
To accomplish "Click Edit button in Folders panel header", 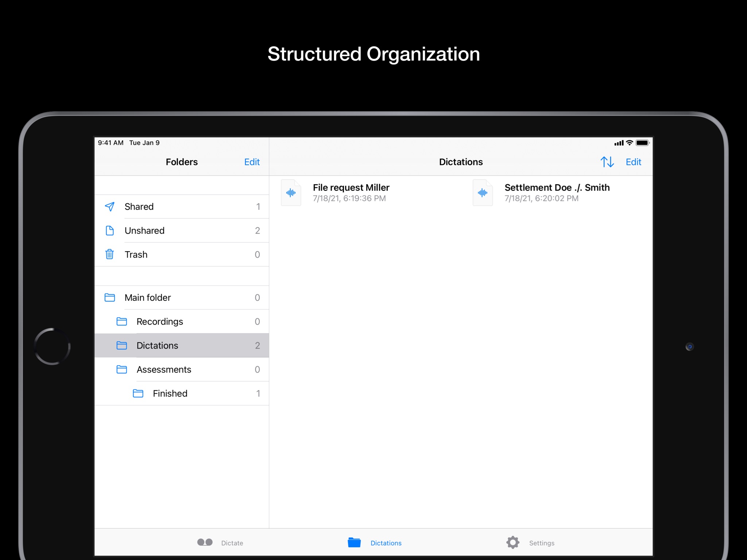I will (252, 162).
